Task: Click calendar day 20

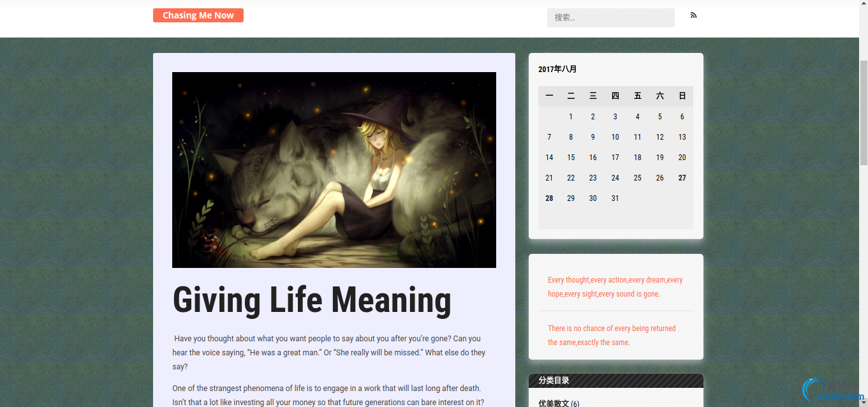Action: (682, 158)
